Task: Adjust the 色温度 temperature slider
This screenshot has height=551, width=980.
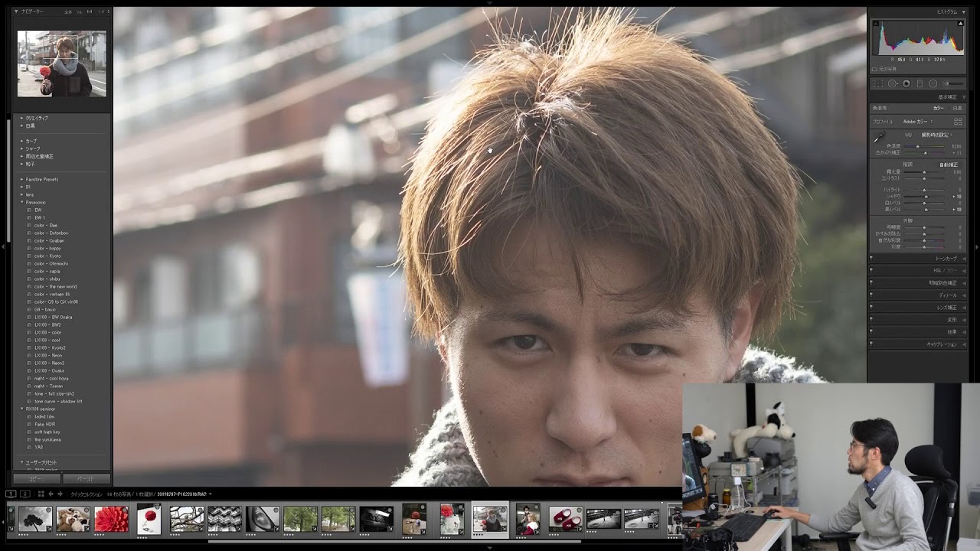Action: click(917, 146)
